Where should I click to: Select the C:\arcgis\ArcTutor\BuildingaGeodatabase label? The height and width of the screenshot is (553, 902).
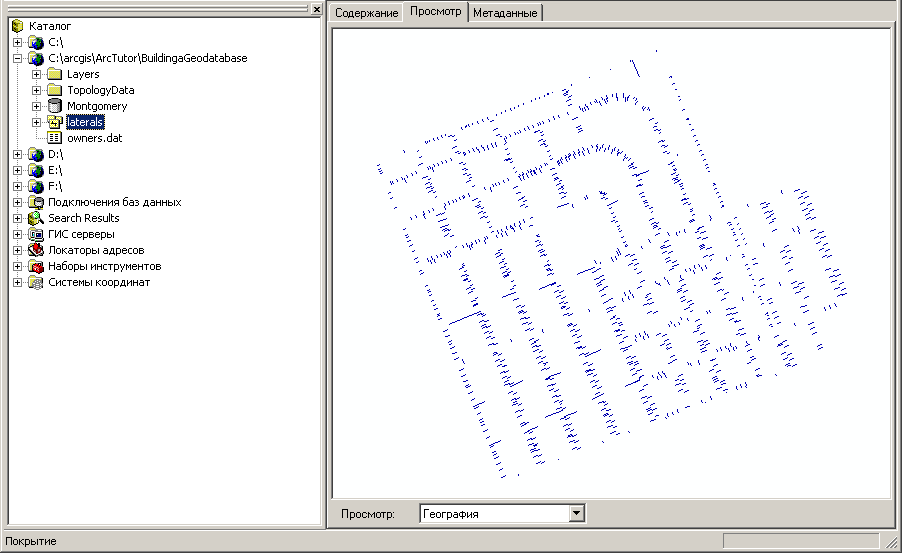pos(148,58)
